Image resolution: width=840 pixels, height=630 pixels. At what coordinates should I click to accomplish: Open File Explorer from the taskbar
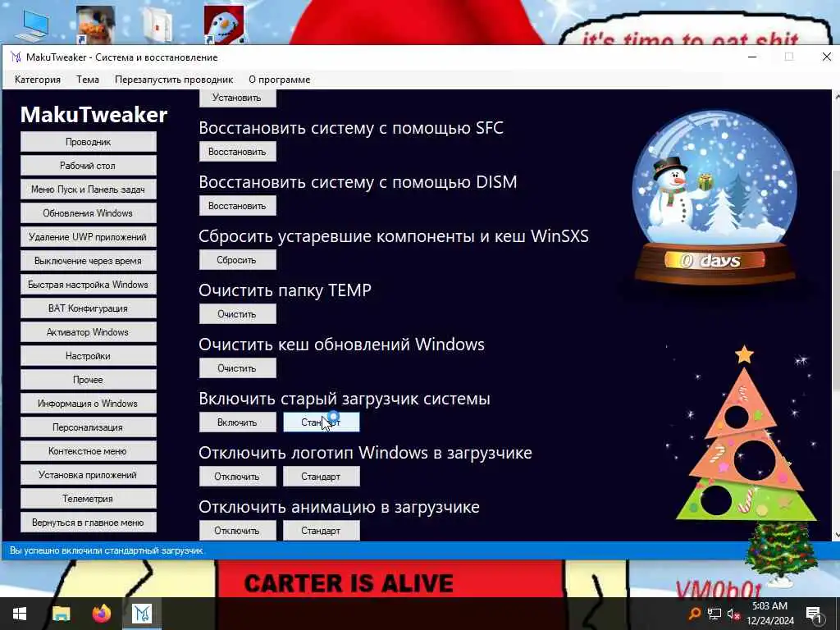(x=61, y=614)
